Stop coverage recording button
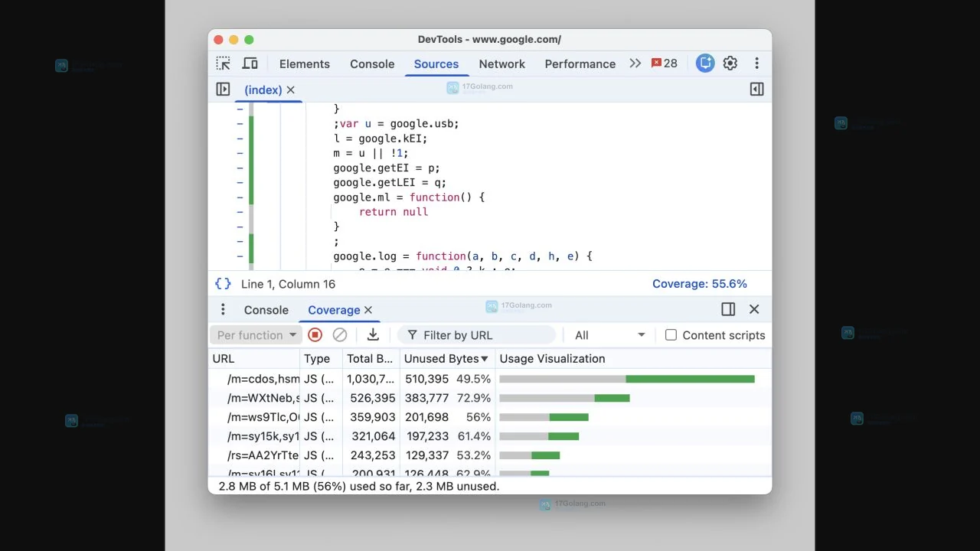Screen dimensions: 980x551 315,334
